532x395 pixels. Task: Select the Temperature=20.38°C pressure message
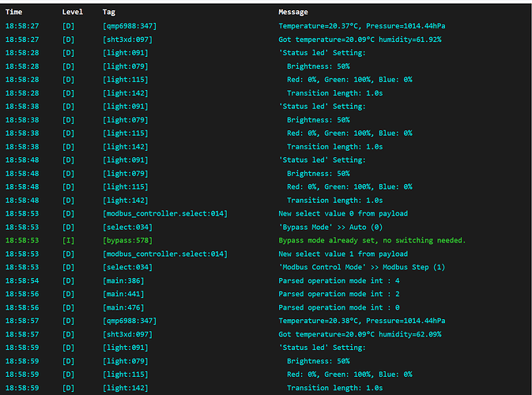(361, 321)
